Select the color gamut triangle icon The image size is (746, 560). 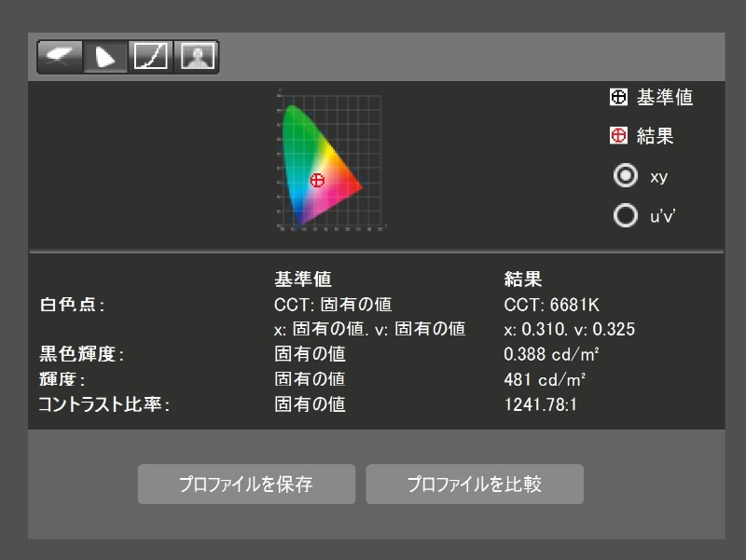[x=105, y=56]
